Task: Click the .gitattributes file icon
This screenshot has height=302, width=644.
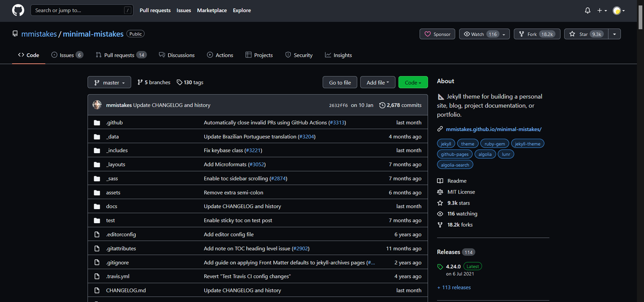Action: pos(97,248)
